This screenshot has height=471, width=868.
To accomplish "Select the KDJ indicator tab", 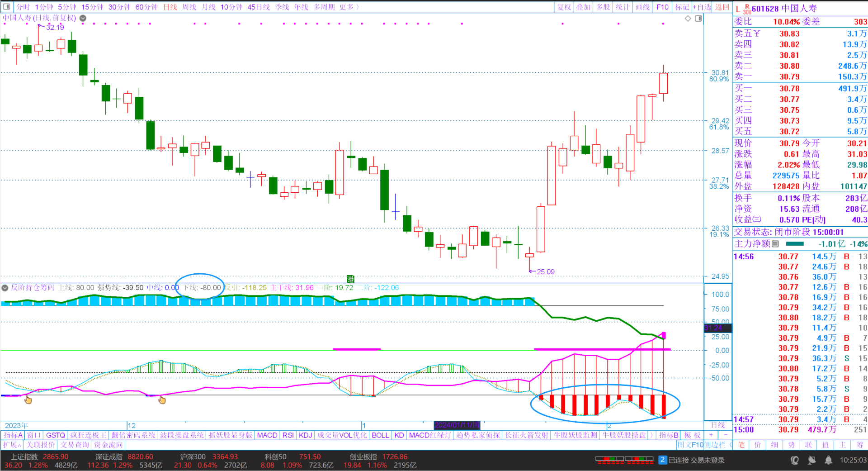I will 306,435.
